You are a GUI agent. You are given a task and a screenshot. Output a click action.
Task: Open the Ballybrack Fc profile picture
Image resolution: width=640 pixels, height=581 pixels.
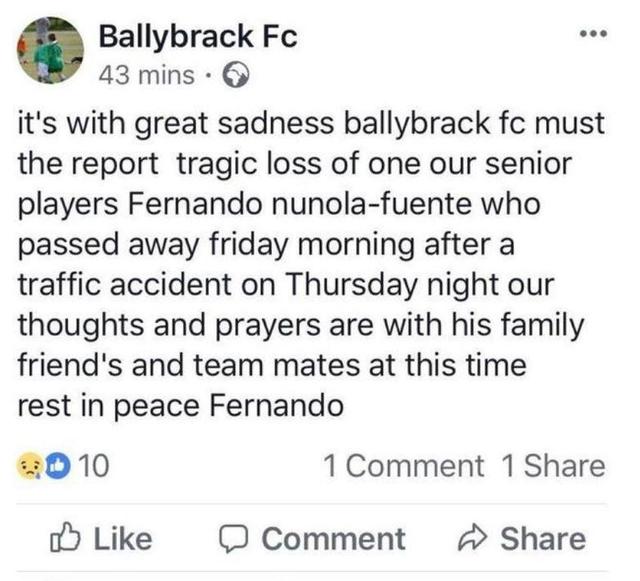50,50
